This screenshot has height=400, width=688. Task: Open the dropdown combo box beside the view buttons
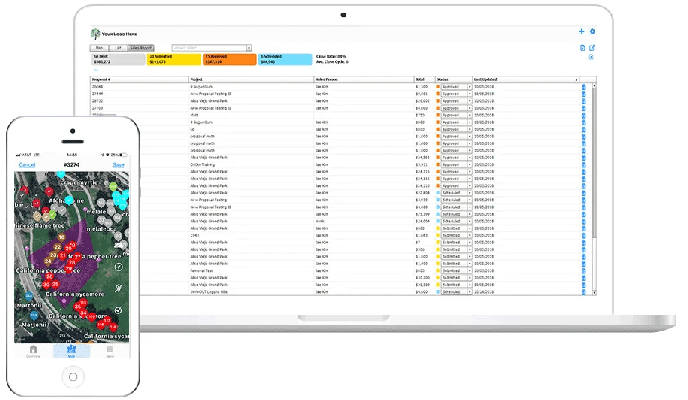click(x=211, y=48)
